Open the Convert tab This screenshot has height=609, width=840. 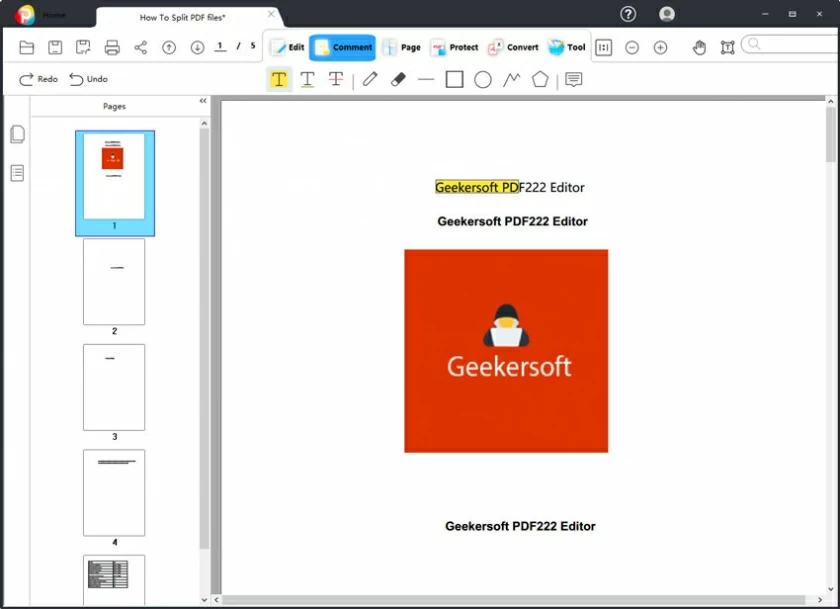pyautogui.click(x=513, y=46)
